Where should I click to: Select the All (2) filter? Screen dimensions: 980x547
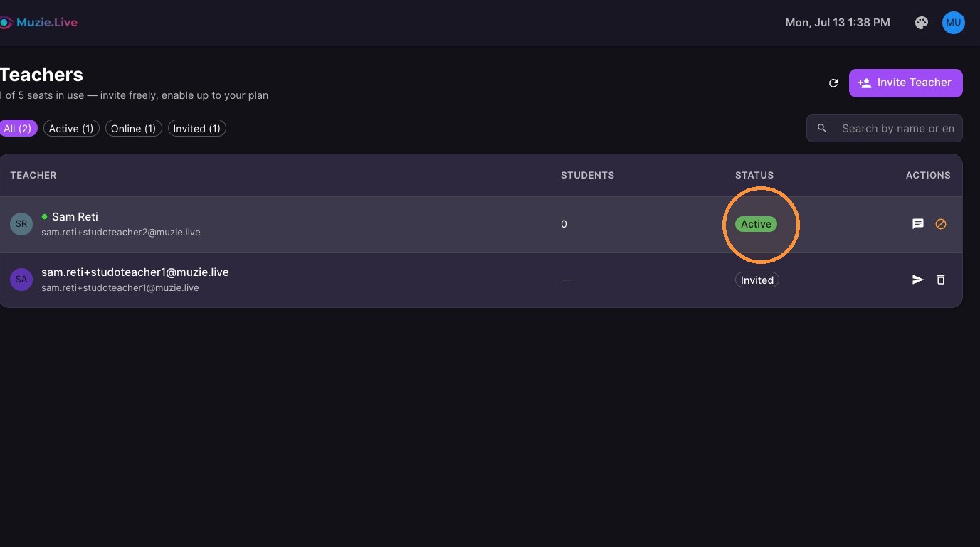(x=18, y=129)
